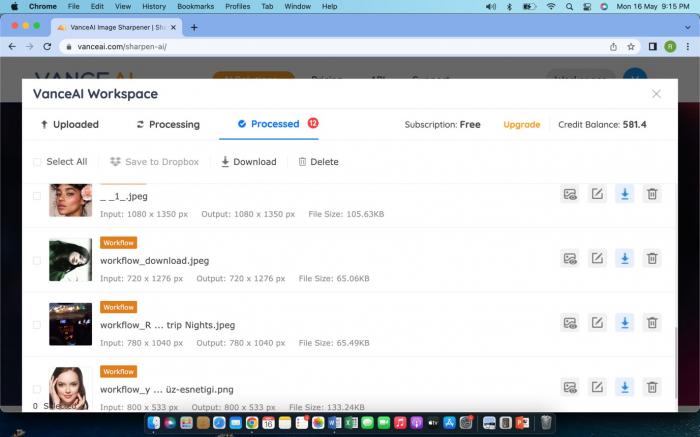Open Chrome three-dot menu
700x437 pixels.
pos(688,46)
